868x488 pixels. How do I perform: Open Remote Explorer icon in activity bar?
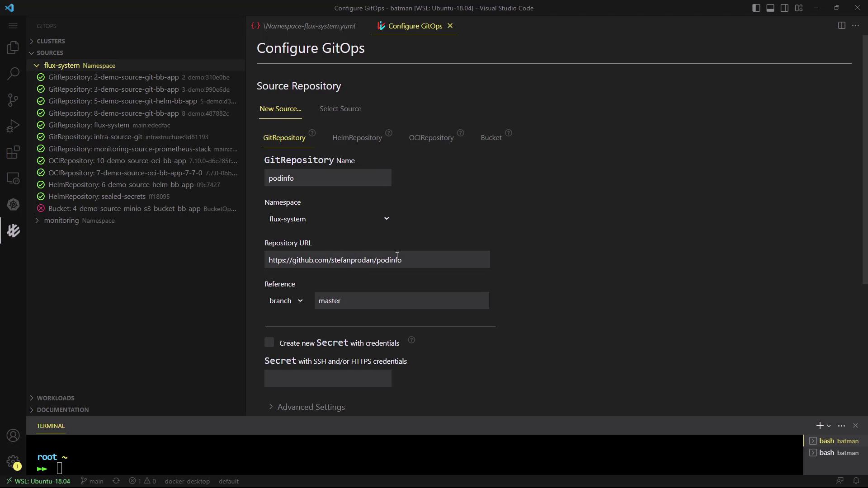[x=13, y=178]
